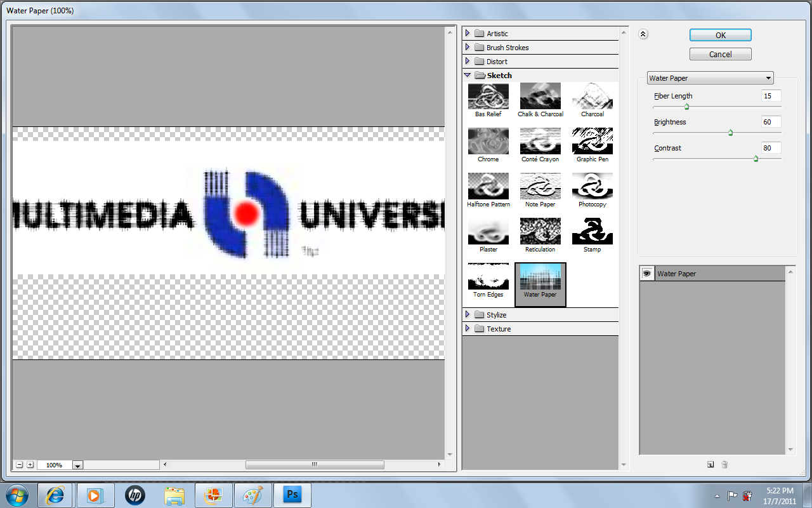Click the effect layers scroll down arrow
812x508 pixels.
tap(790, 450)
